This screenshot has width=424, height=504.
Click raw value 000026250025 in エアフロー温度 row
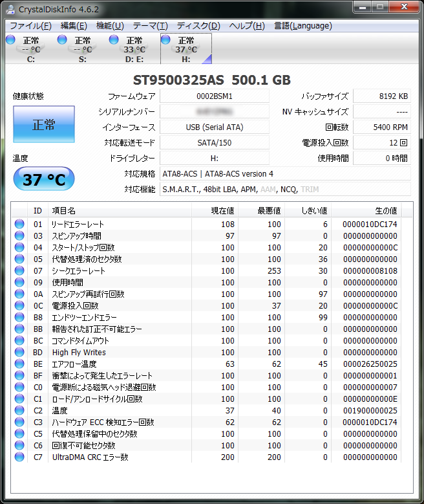point(370,364)
